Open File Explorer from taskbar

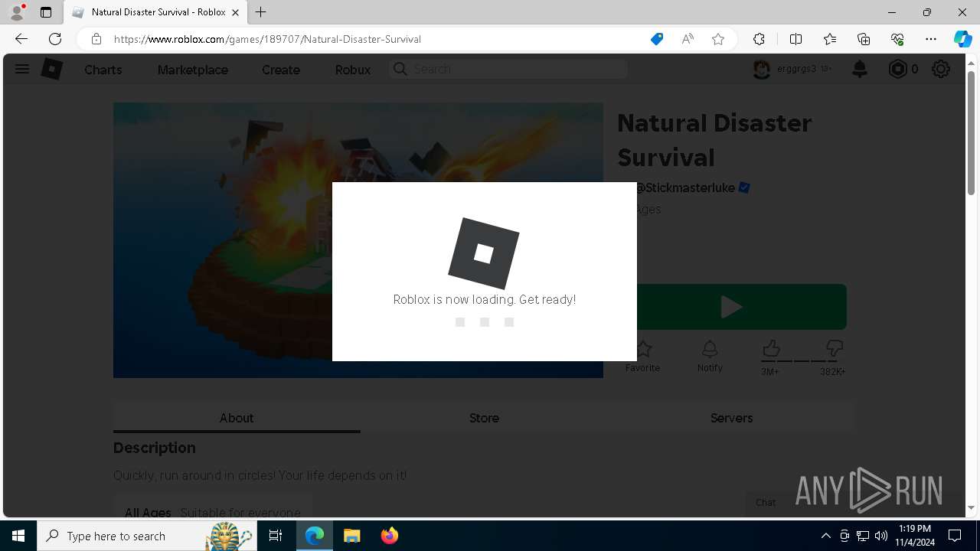tap(352, 536)
